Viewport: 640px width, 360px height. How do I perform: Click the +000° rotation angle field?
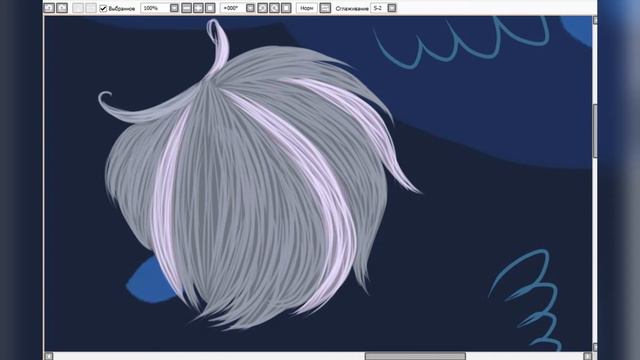(x=233, y=8)
